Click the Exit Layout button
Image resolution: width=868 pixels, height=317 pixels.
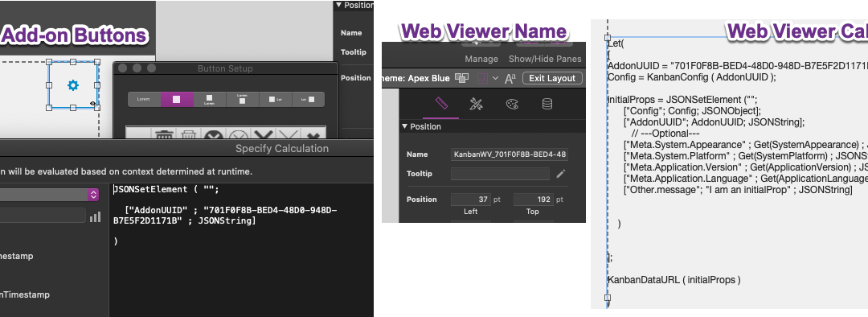[x=552, y=78]
